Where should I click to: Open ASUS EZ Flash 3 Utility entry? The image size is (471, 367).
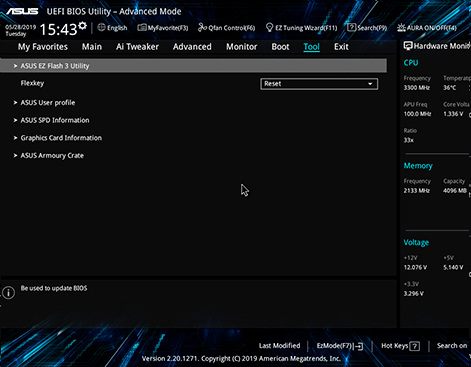[193, 66]
